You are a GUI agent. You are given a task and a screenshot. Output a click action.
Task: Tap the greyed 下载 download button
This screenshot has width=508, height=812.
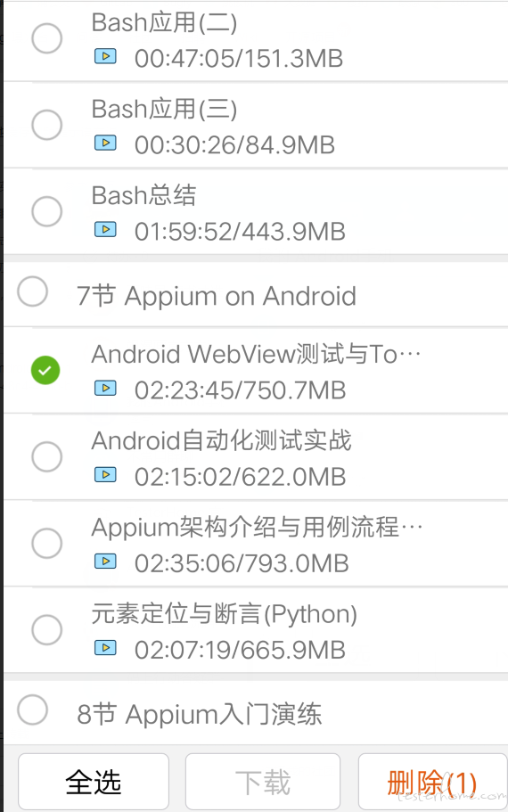pos(263,782)
